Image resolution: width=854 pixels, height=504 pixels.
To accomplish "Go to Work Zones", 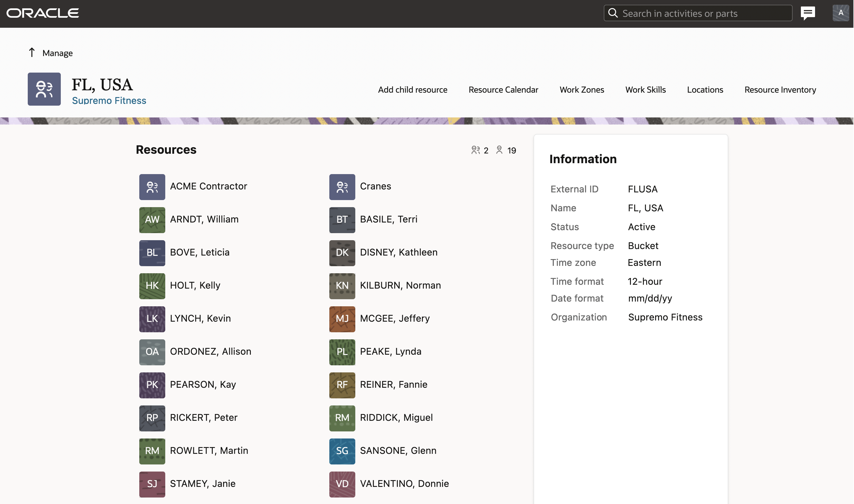I will [582, 90].
